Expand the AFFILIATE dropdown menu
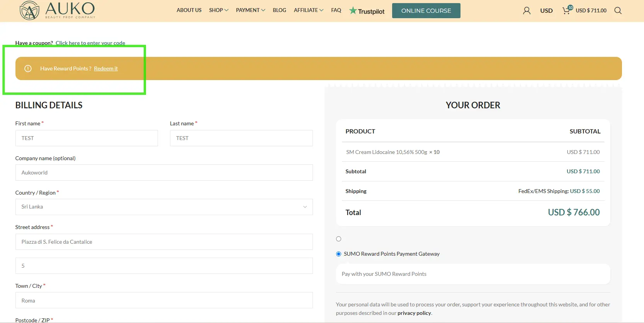 [308, 10]
